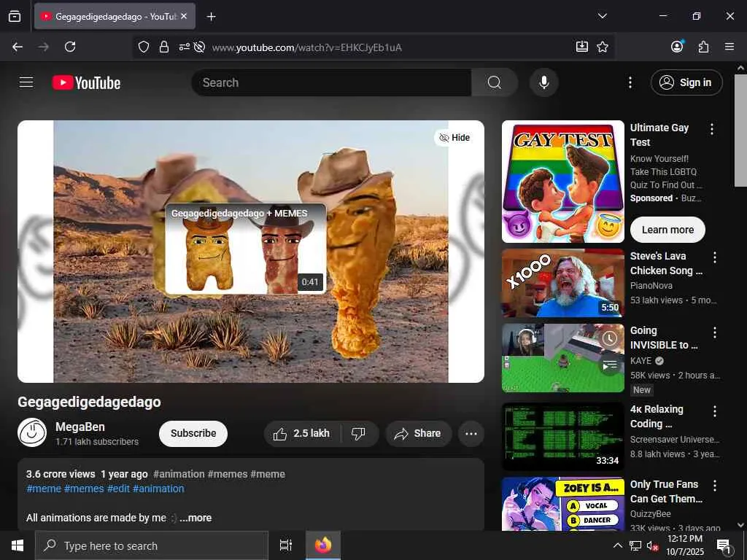Open Only True Fans Can Get Them title
747x560 pixels.
(x=666, y=491)
